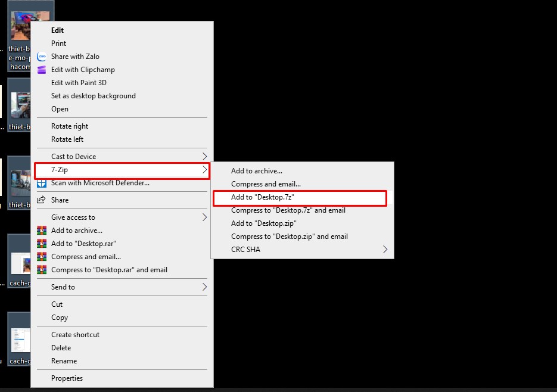Open the Give access to entry
The height and width of the screenshot is (392, 557).
(x=122, y=217)
